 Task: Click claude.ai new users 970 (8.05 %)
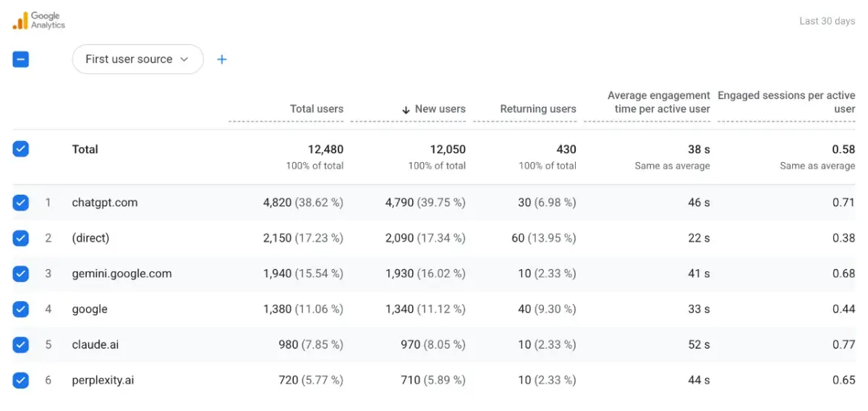(433, 344)
